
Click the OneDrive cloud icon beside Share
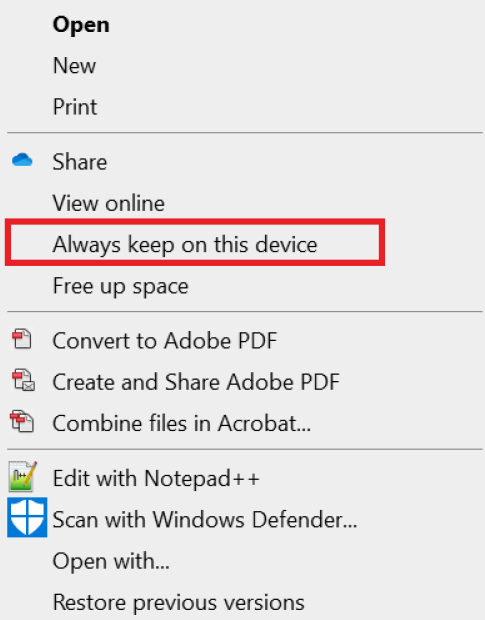(22, 160)
